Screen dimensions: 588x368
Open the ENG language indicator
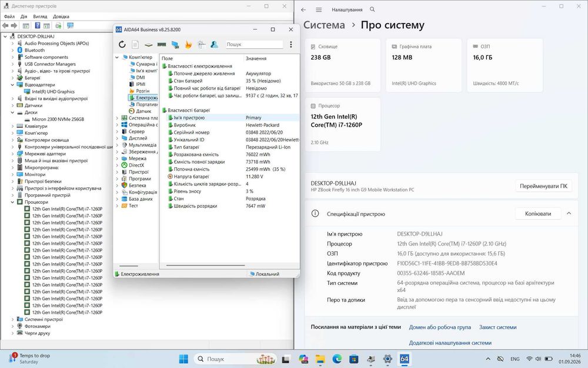515,359
